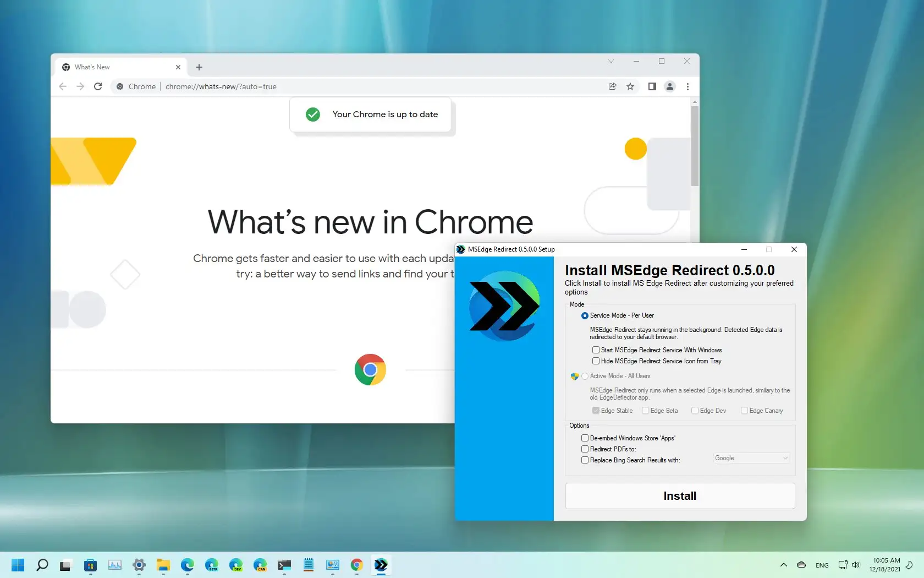924x578 pixels.
Task: Open the Chrome profile avatar icon
Action: coord(669,86)
